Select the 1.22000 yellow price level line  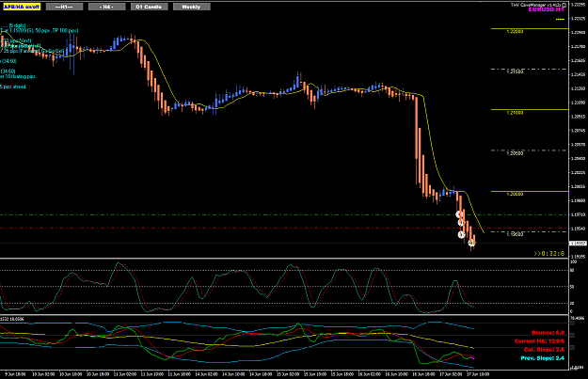[530, 28]
